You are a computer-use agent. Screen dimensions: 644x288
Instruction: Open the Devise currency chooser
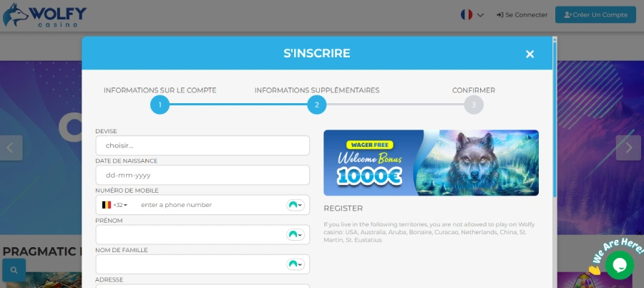203,145
